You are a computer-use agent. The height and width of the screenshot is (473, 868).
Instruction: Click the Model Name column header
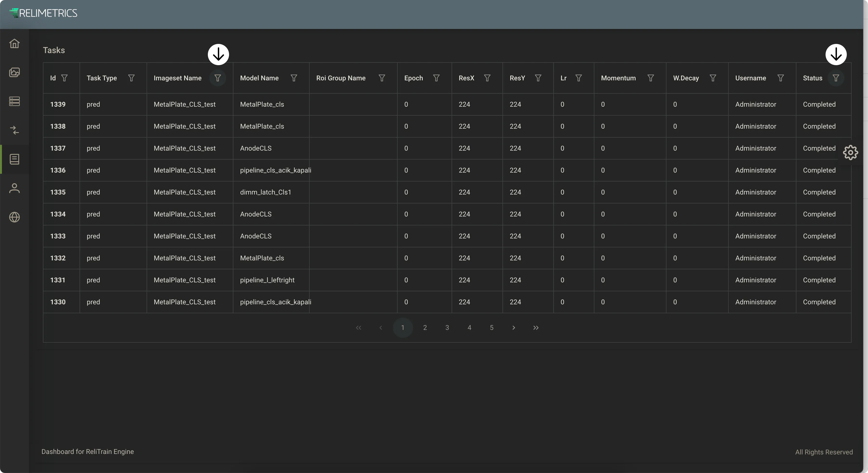point(259,78)
